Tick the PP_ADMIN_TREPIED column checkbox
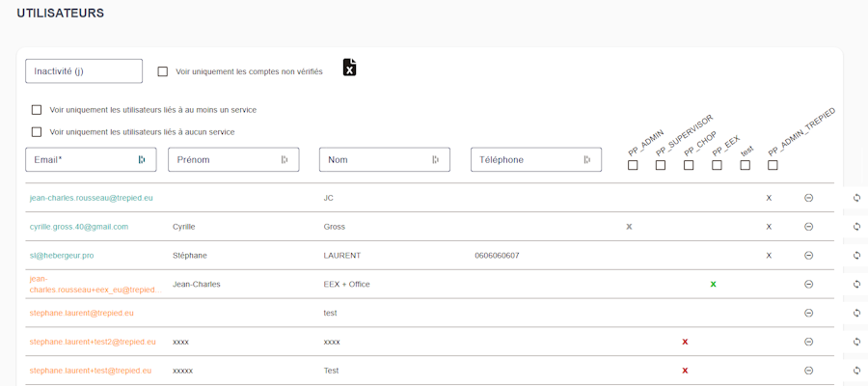 pyautogui.click(x=773, y=165)
